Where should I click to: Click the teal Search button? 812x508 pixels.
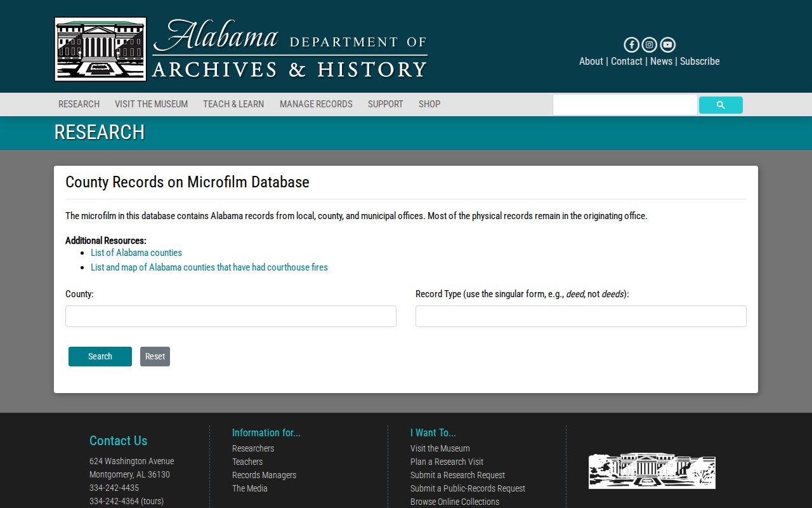click(x=100, y=356)
